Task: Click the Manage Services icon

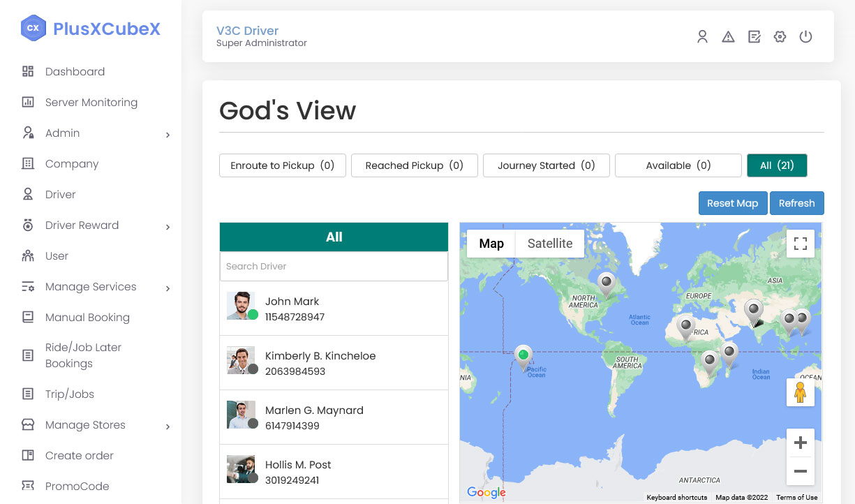Action: [28, 286]
